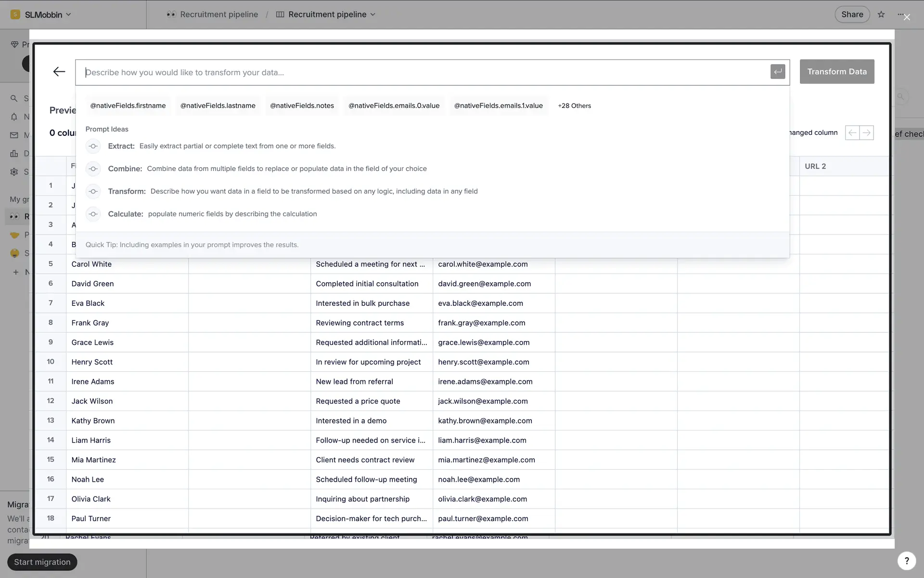This screenshot has width=924, height=578.
Task: Click the back arrow icon
Action: point(59,72)
